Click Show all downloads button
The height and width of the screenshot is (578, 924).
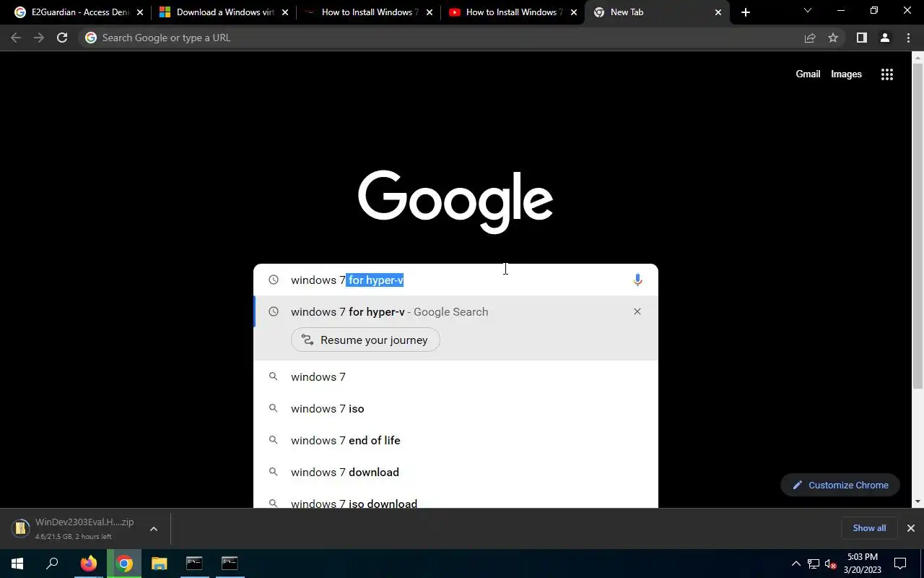[x=869, y=528]
